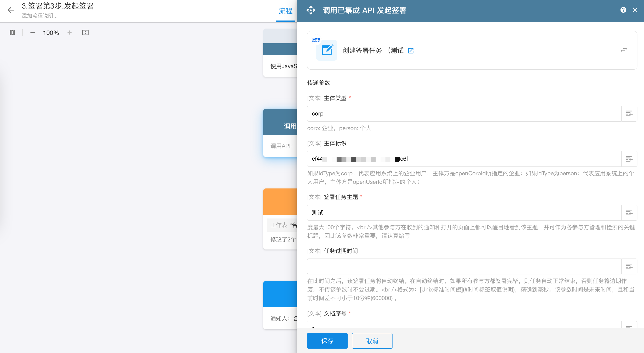Click the insert field icon for 主体标识
644x353 pixels.
point(629,159)
